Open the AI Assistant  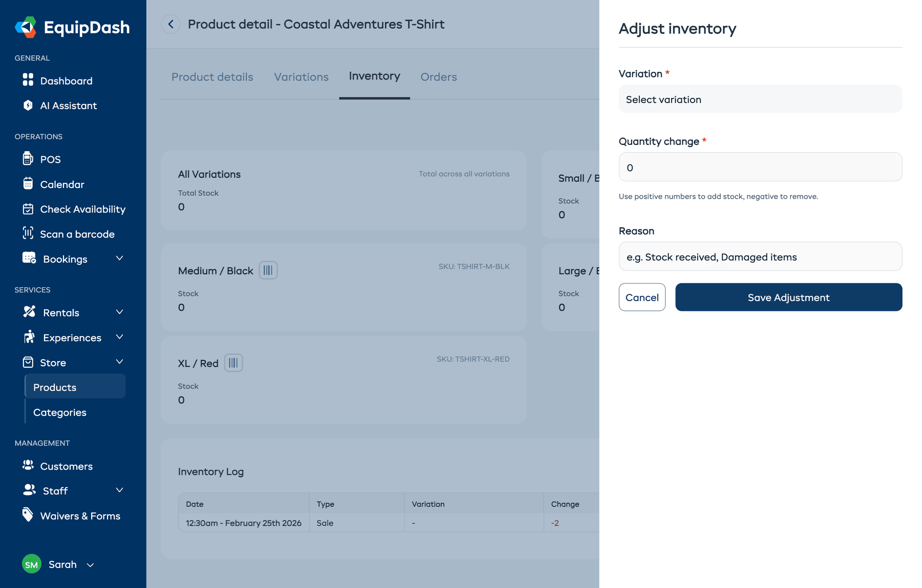point(68,106)
